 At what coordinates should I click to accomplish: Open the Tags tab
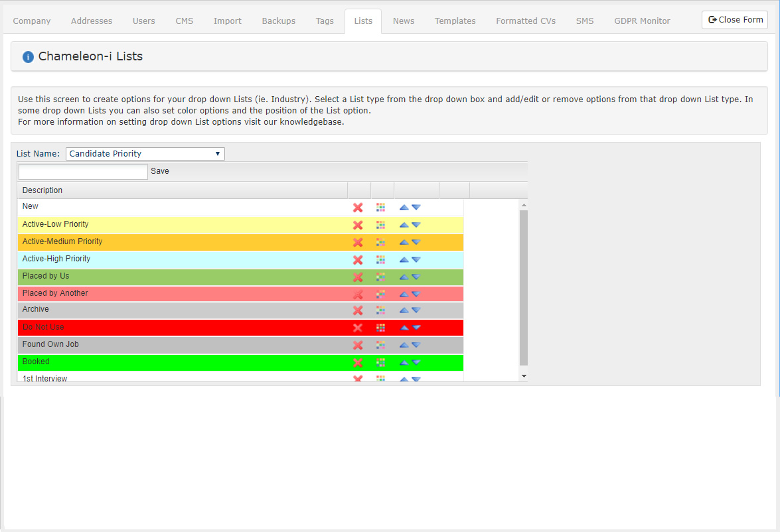pos(325,21)
